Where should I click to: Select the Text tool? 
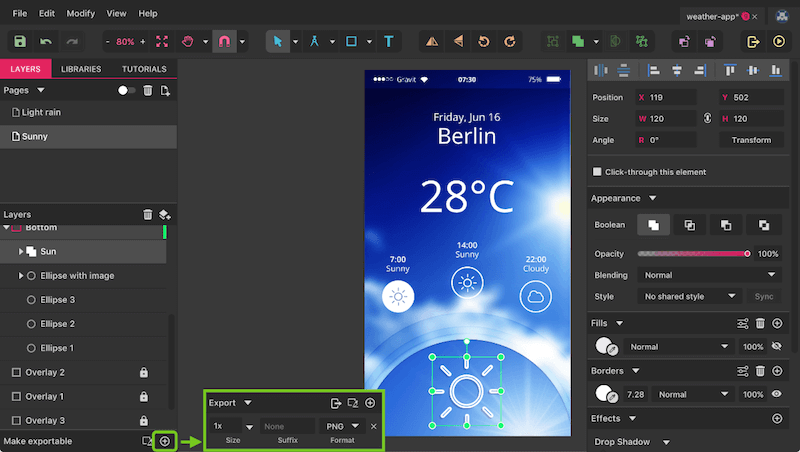pos(388,42)
